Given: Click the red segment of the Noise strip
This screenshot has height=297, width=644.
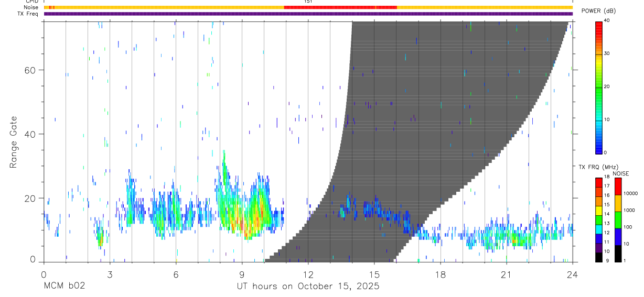Looking at the screenshot, I should (340, 7).
